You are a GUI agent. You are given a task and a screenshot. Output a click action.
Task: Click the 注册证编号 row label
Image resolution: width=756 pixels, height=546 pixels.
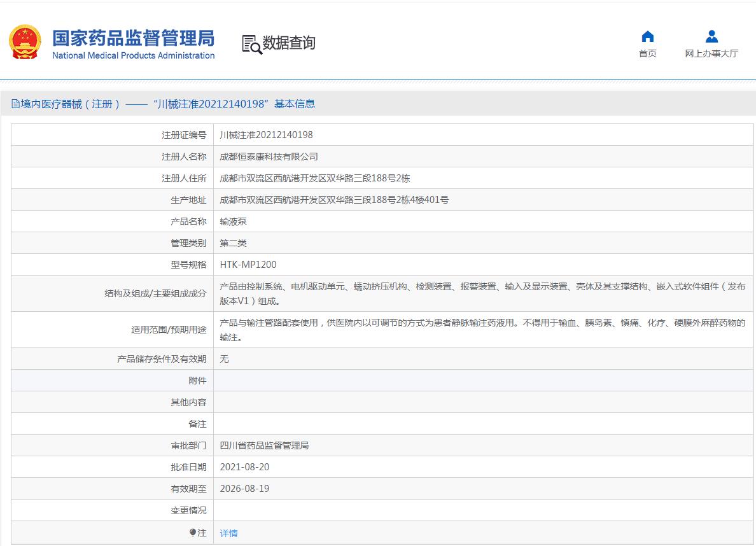(184, 135)
